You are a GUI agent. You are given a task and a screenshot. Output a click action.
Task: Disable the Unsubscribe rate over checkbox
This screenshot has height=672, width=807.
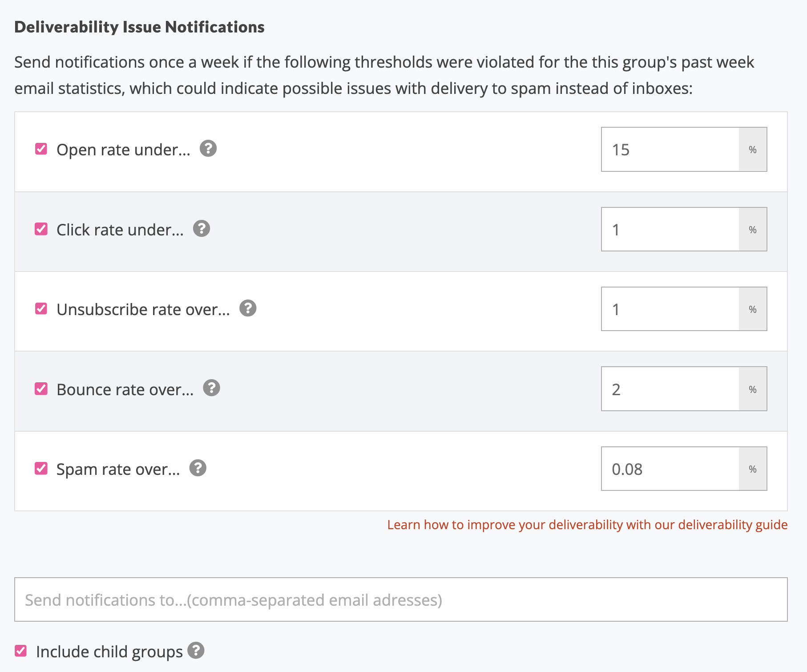41,309
